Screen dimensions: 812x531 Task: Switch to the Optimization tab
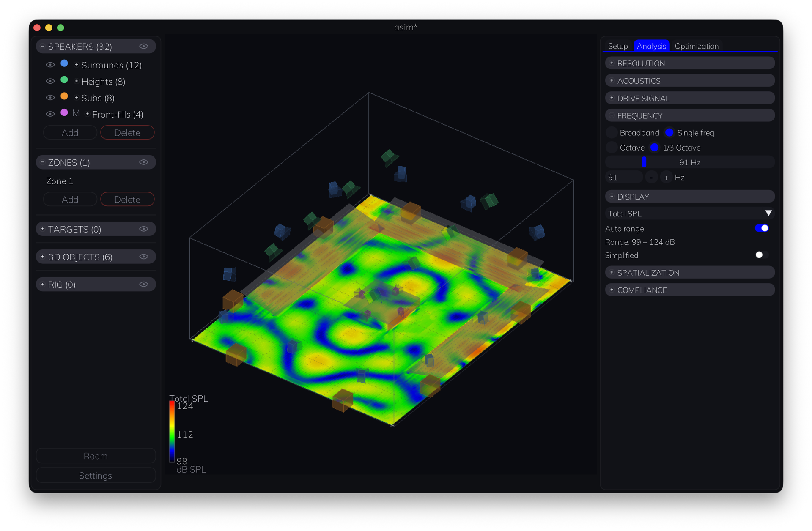697,46
